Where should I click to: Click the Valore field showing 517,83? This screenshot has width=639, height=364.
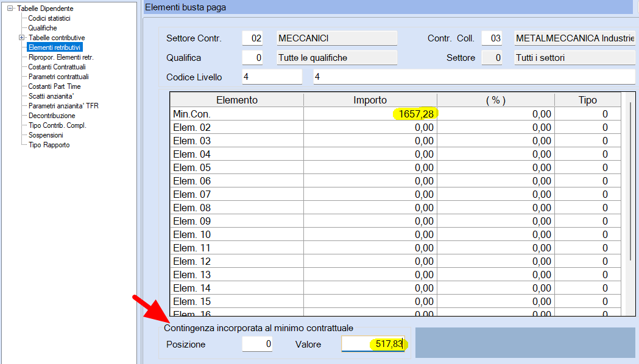373,344
